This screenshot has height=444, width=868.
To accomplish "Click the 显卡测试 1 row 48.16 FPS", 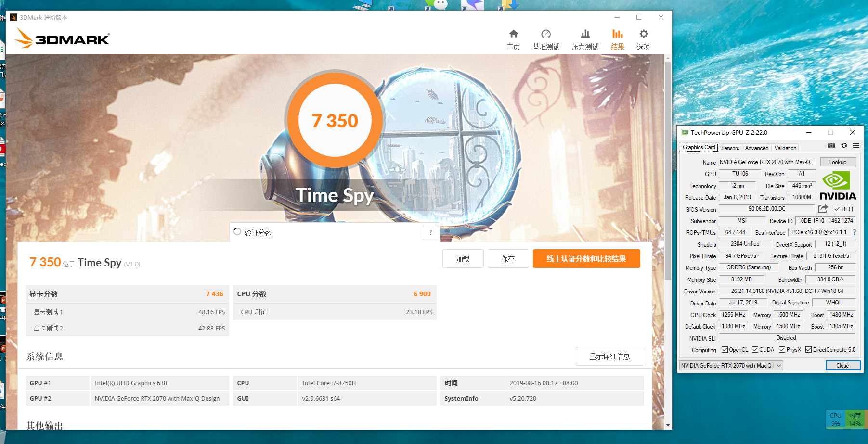I will [x=127, y=312].
